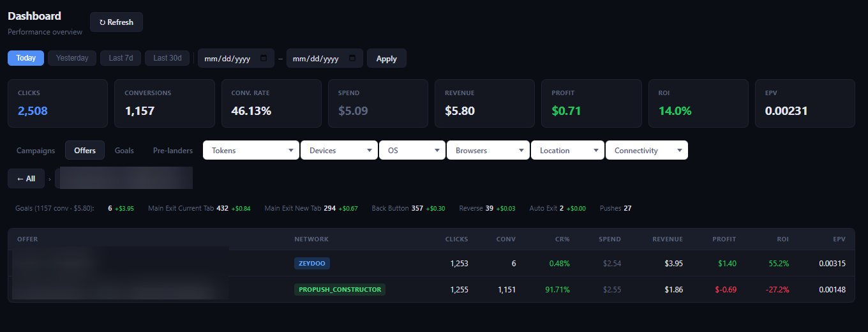
Task: Open the Tokens dropdown
Action: pos(251,151)
